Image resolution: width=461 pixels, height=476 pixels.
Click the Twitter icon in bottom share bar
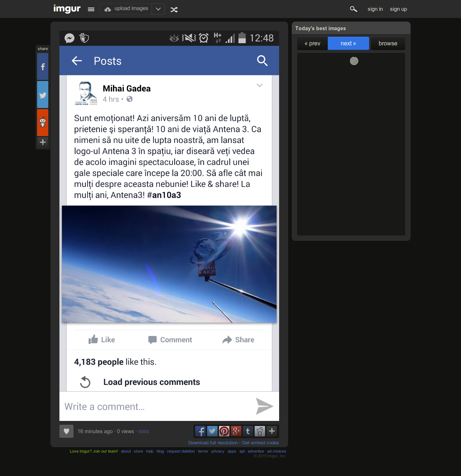[x=212, y=431]
